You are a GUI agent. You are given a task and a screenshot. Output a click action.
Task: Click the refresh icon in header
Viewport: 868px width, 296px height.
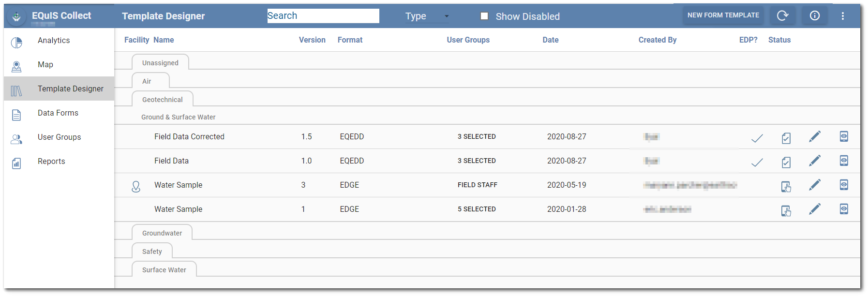[782, 15]
